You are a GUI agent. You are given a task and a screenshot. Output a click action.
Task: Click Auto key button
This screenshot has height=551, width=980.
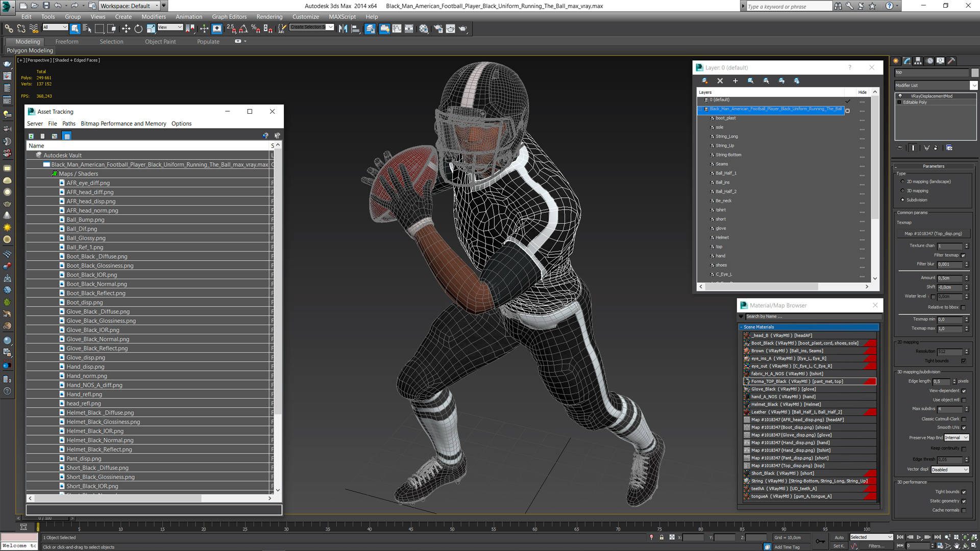point(839,537)
